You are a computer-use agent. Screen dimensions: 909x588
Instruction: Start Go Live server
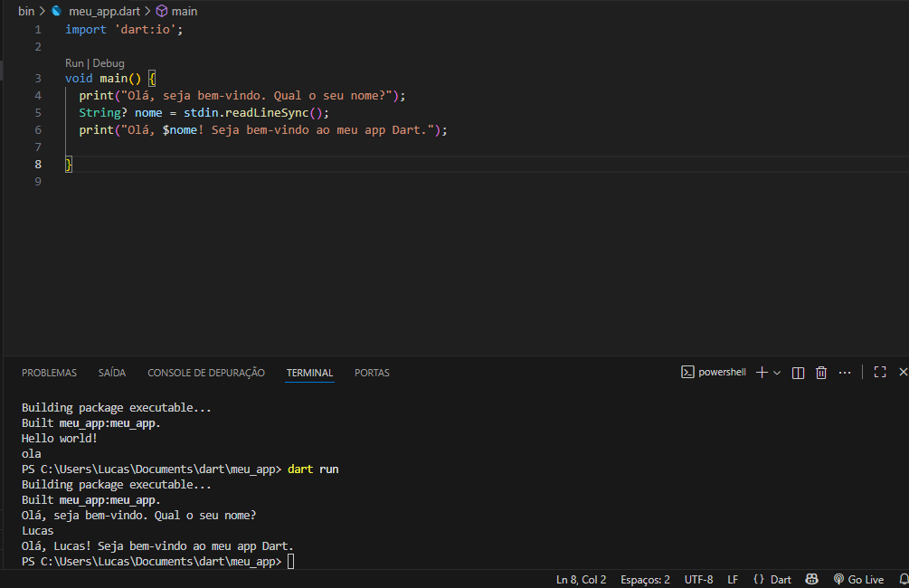[858, 579]
